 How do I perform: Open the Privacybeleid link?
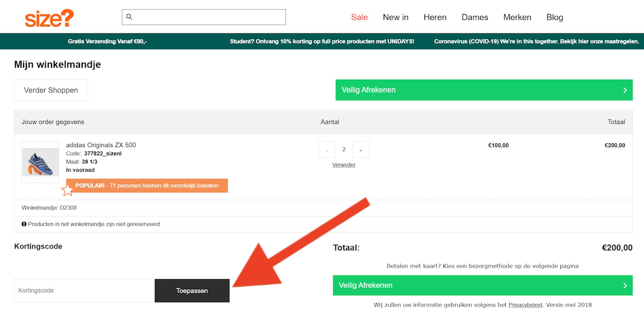(525, 305)
